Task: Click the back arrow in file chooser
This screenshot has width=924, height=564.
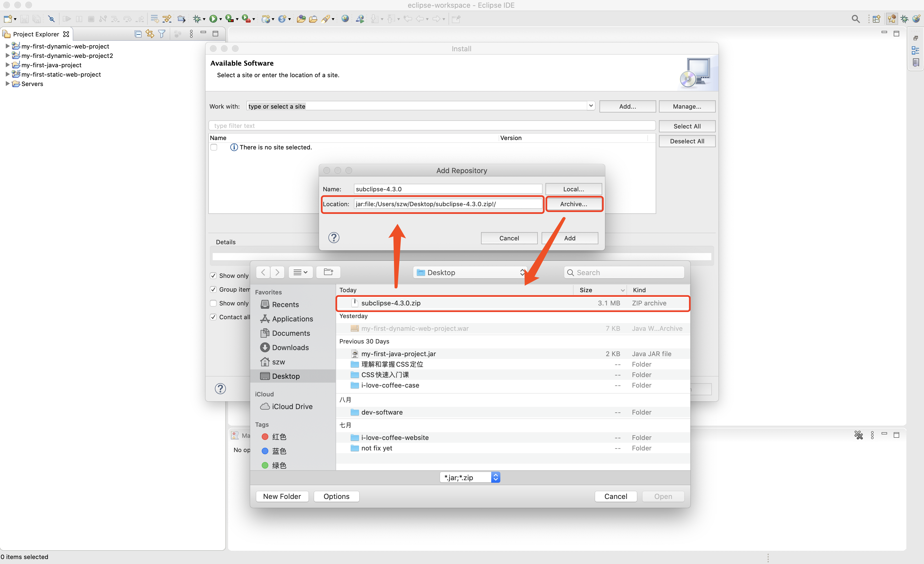Action: coord(263,272)
